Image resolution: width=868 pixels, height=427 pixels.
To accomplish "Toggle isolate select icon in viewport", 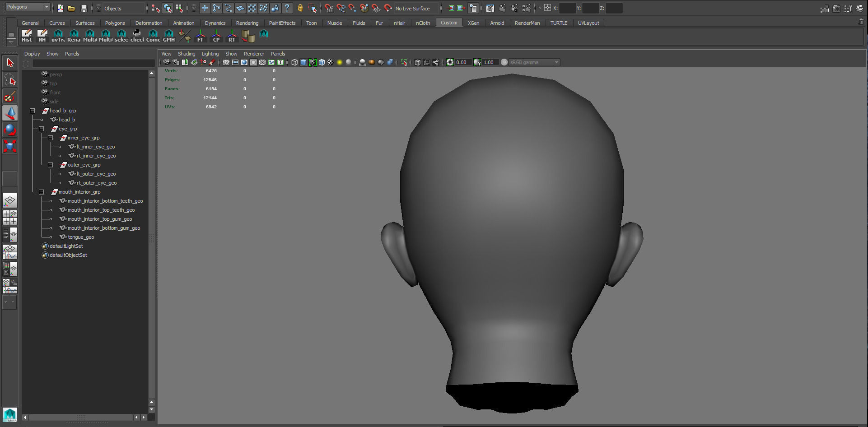I will 404,62.
